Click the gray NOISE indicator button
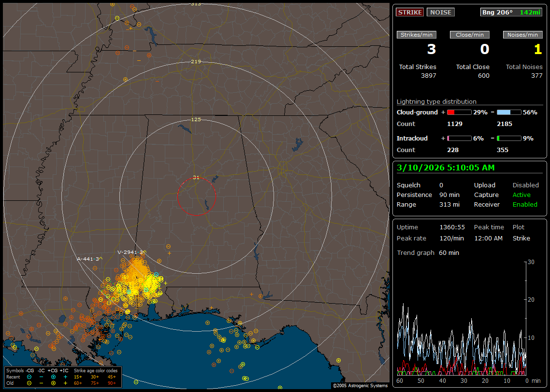The height and width of the screenshot is (392, 550). pyautogui.click(x=440, y=12)
